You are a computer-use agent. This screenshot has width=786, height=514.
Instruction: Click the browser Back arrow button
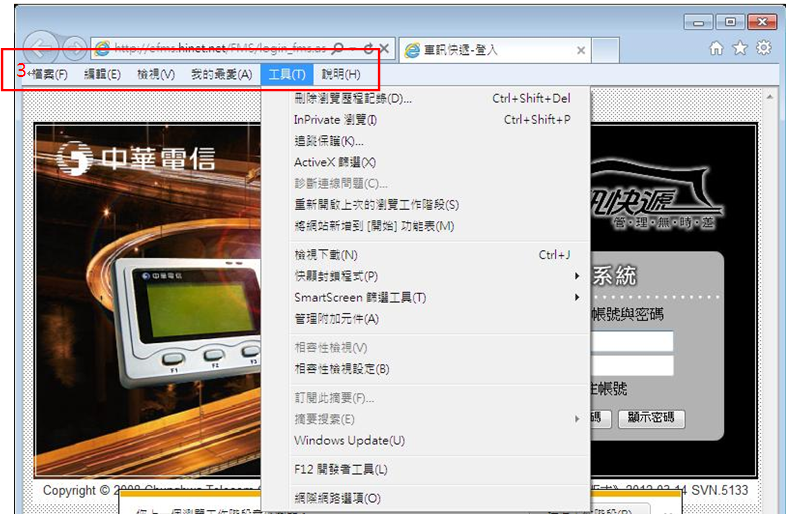click(x=41, y=49)
